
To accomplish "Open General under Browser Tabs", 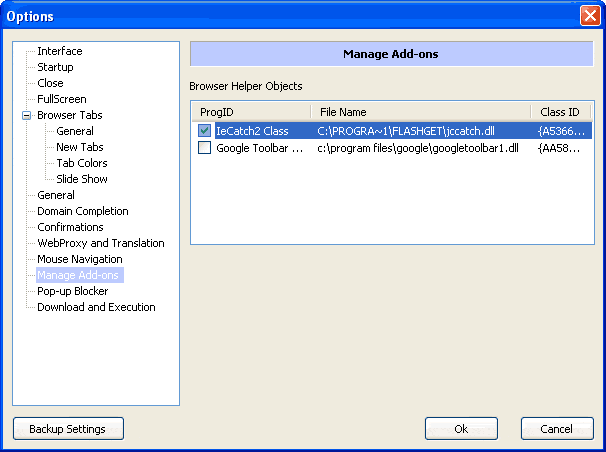I will (x=75, y=131).
